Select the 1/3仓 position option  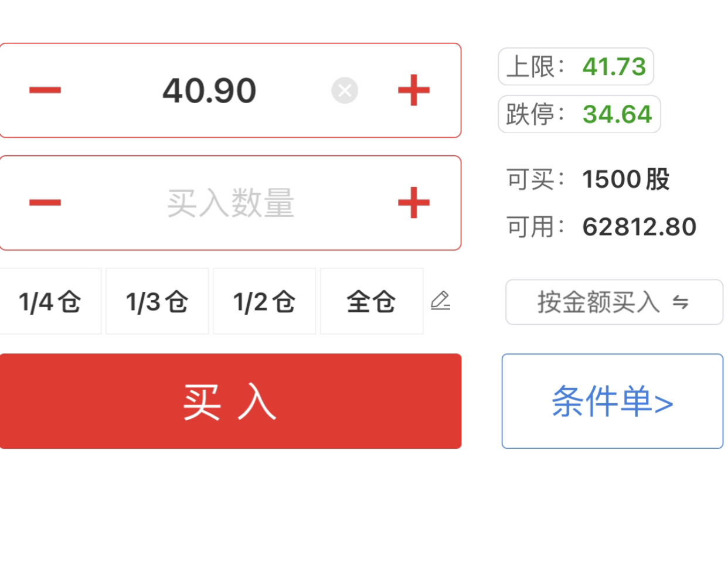point(157,301)
